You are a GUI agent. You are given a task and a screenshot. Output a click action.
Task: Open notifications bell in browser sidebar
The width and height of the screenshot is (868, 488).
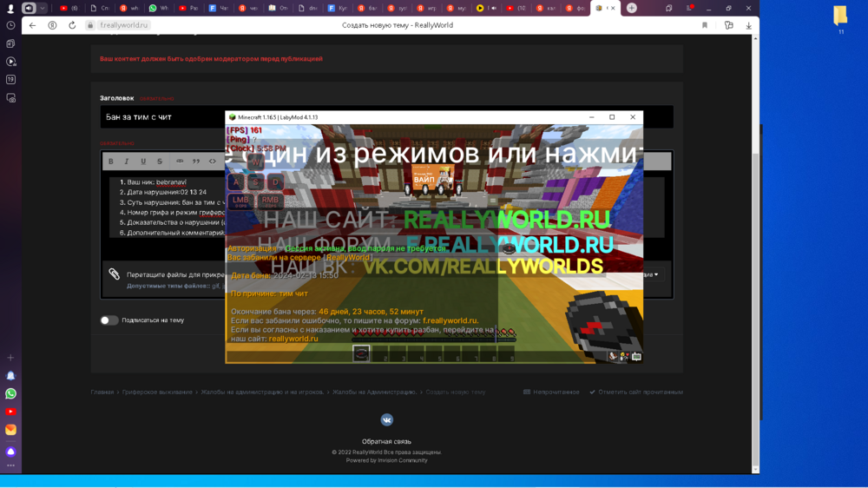[10, 376]
